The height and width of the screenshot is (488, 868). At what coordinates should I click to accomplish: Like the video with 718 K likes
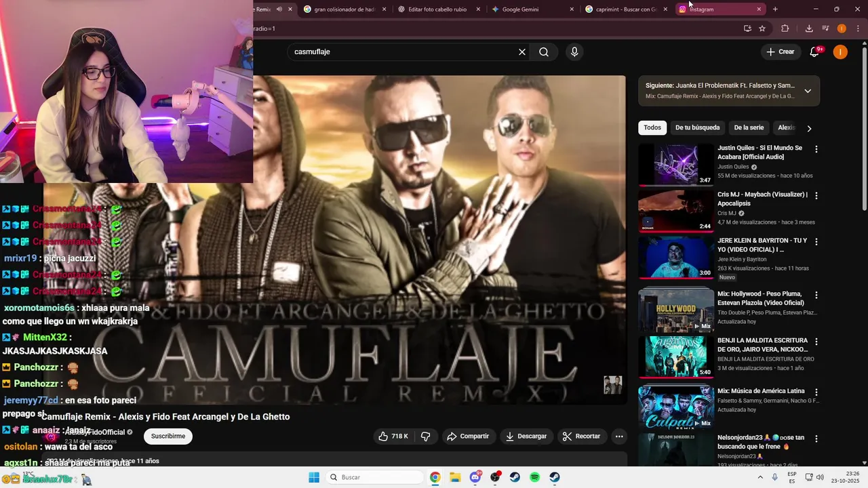pyautogui.click(x=394, y=436)
